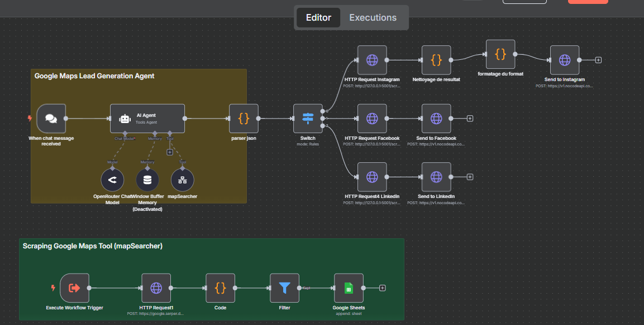
Task: Add node after Send to Facebook
Action: 470,119
